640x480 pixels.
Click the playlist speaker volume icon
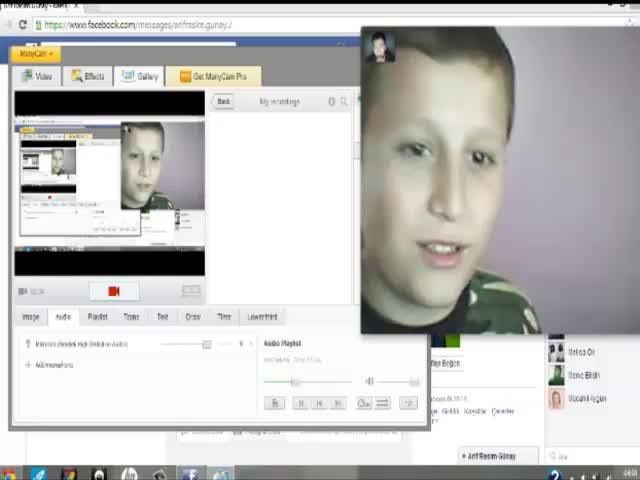click(x=369, y=381)
